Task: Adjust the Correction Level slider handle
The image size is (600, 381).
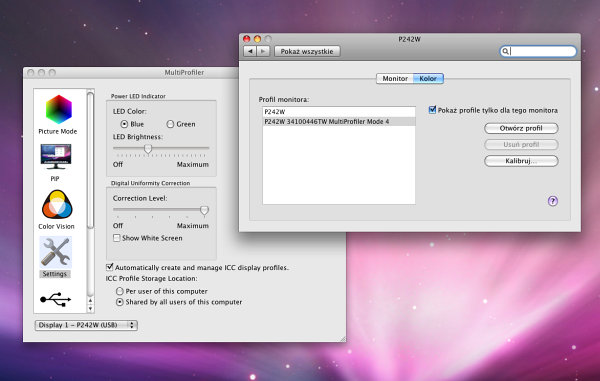Action: pyautogui.click(x=204, y=210)
